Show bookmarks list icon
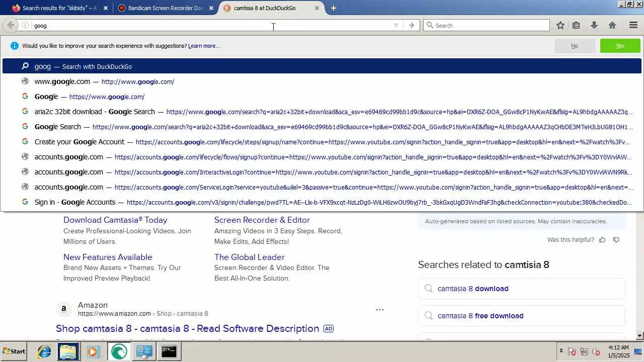 coord(577,25)
